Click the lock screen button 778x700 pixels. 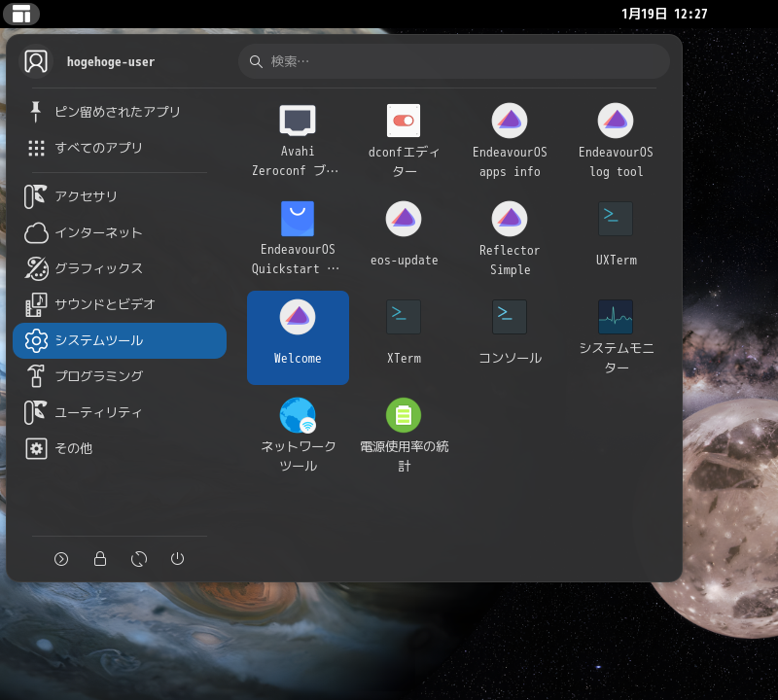[100, 559]
